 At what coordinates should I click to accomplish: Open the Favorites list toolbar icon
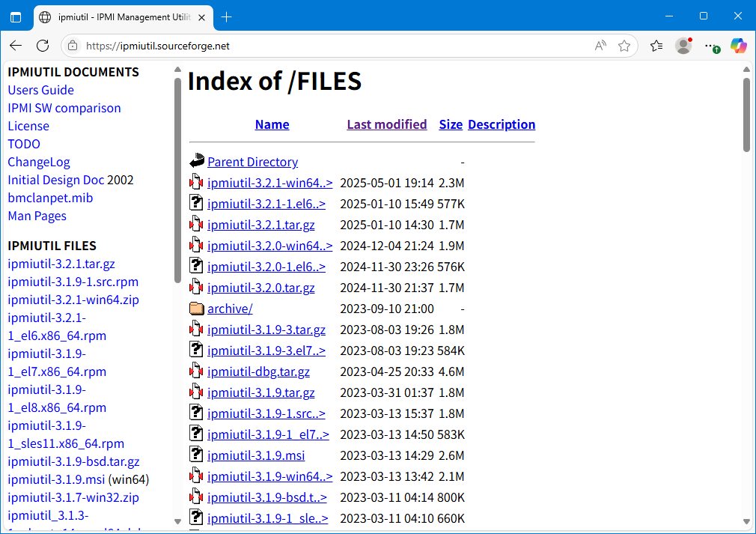(656, 46)
